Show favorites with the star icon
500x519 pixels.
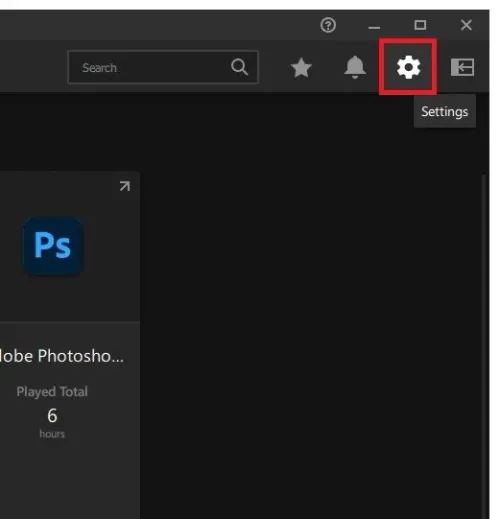[x=301, y=68]
